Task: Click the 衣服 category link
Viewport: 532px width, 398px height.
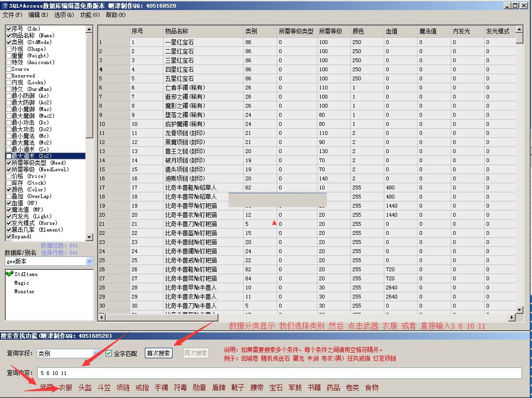Action: pos(65,387)
